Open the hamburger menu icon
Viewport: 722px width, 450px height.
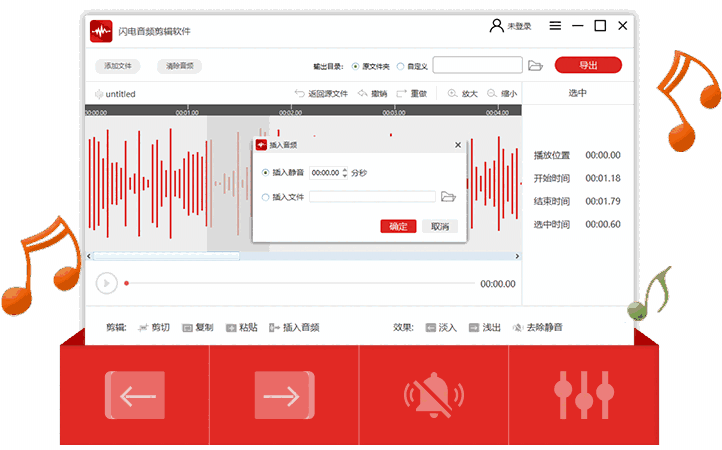[555, 26]
